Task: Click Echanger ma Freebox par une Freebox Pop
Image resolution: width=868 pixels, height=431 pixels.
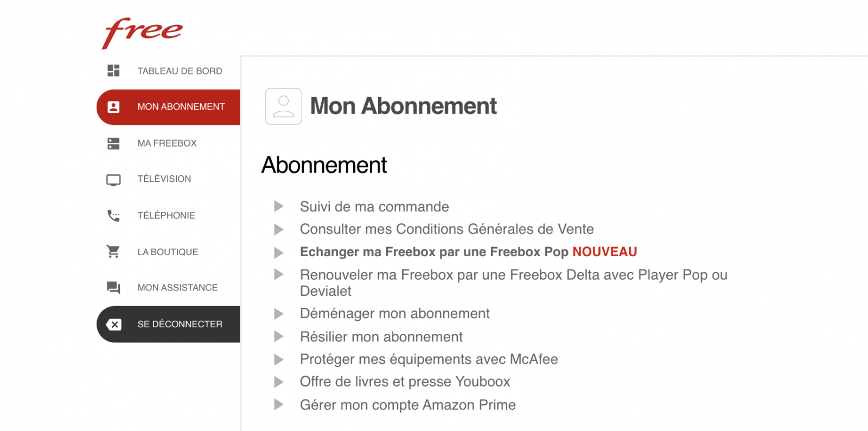Action: (434, 252)
